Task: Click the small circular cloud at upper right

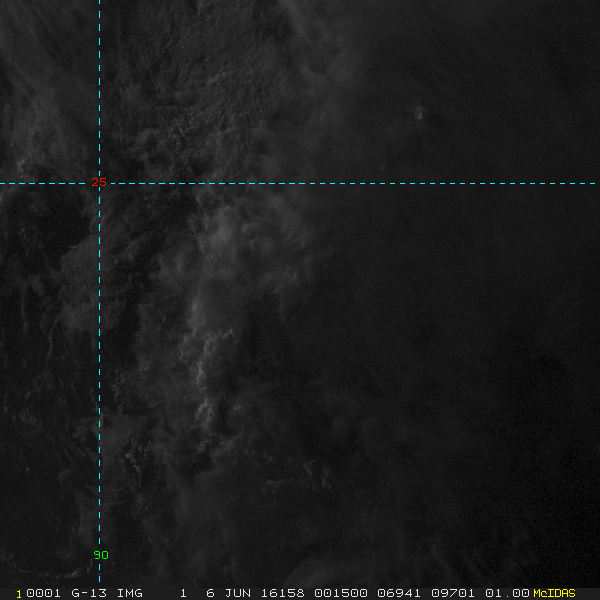Action: pyautogui.click(x=419, y=113)
